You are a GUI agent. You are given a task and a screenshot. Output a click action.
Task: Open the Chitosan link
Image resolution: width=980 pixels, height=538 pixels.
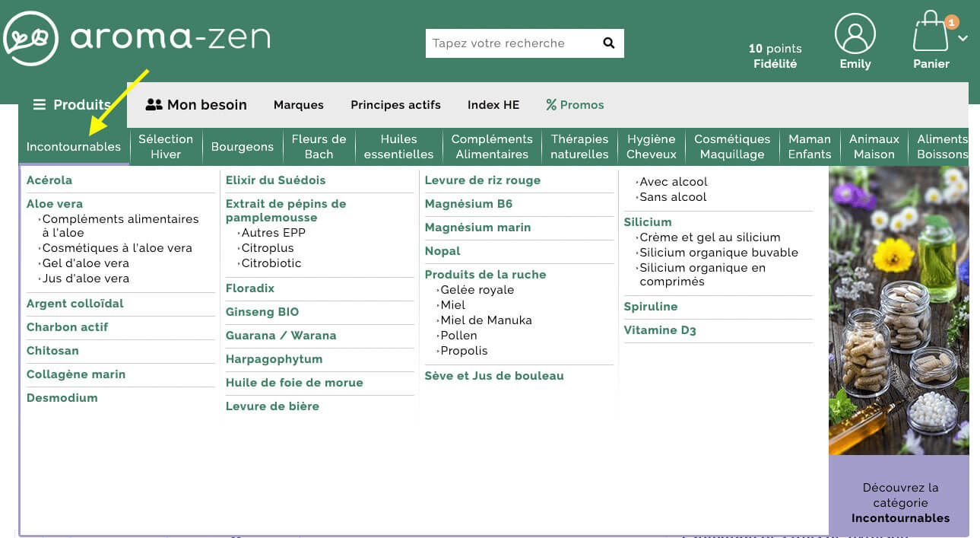[x=52, y=351]
